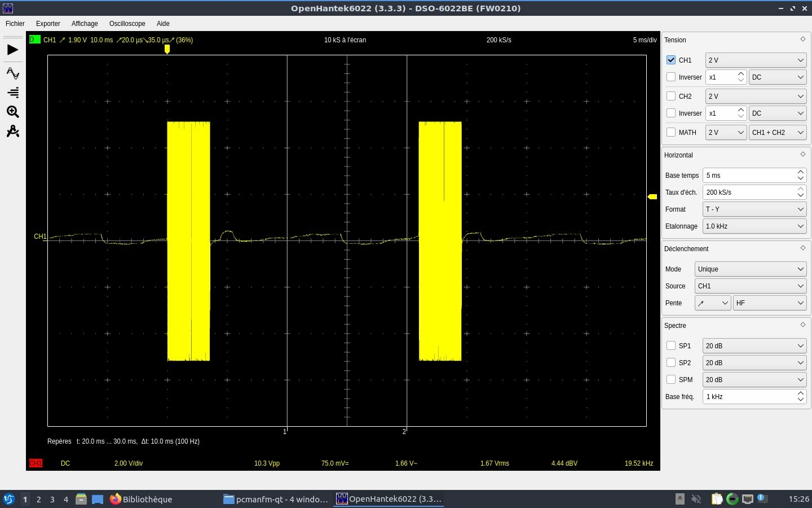Screen dimensions: 812x508
Task: Click cursor marker 1 below the graph
Action: tap(285, 431)
